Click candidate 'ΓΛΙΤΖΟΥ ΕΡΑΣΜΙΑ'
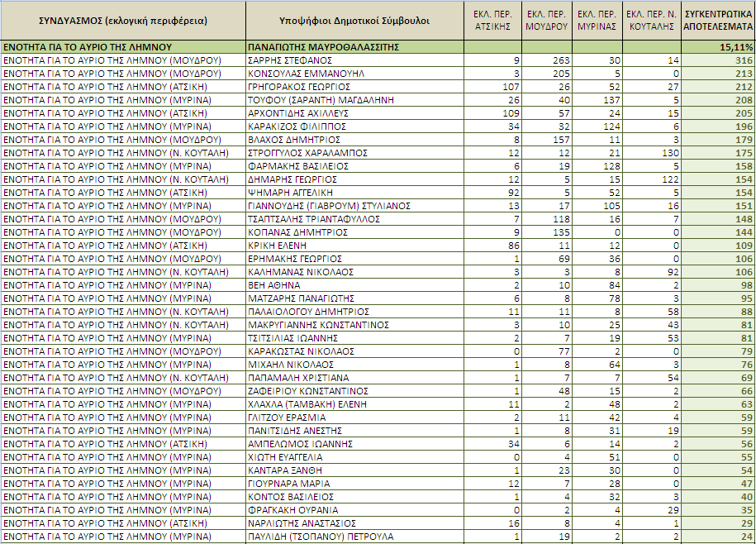Screen dimensions: 756x544 287,418
